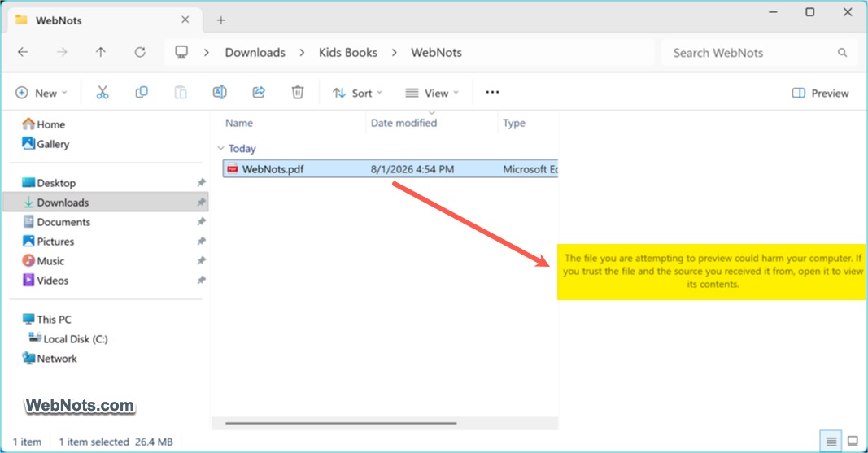Click the Today group label
This screenshot has height=453, width=868.
tap(242, 148)
